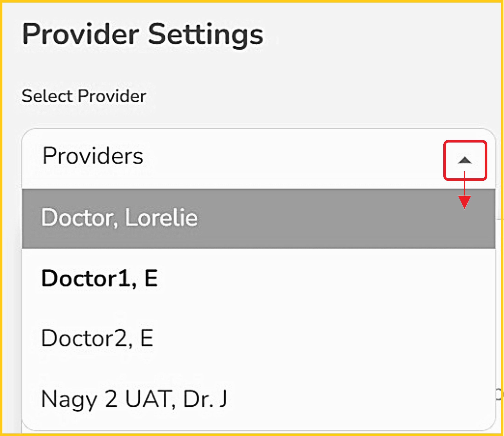Select the second provider option, Doctor1
This screenshot has height=436, width=504.
[x=100, y=278]
